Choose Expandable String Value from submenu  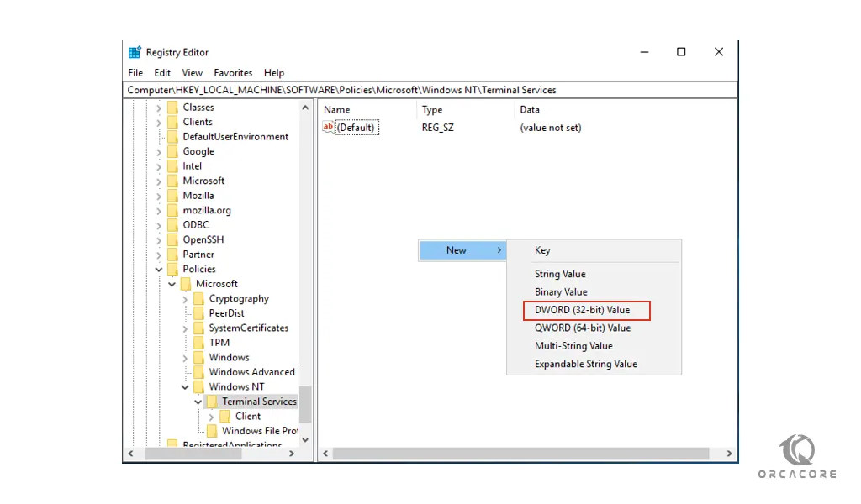594,365
